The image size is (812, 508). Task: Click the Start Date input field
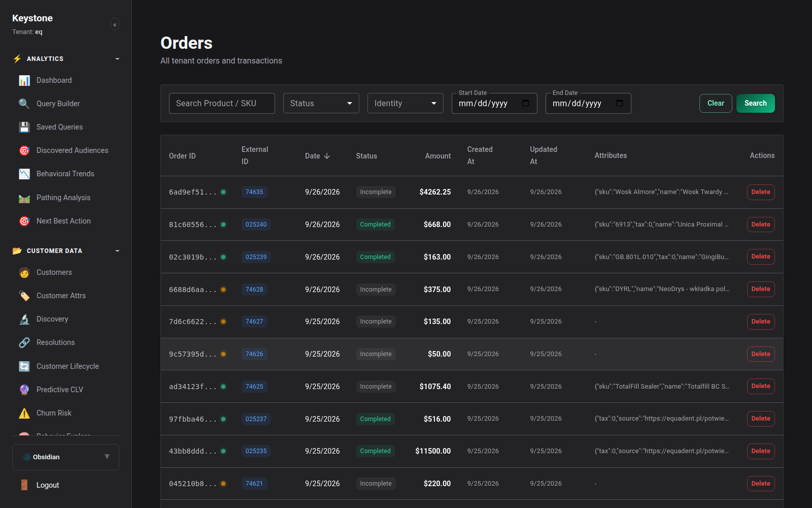coord(494,103)
